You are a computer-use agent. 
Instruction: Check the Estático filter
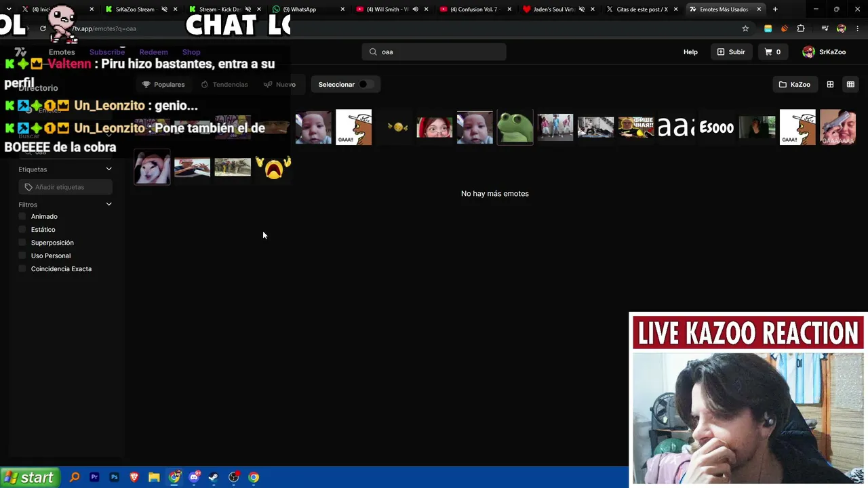click(22, 230)
